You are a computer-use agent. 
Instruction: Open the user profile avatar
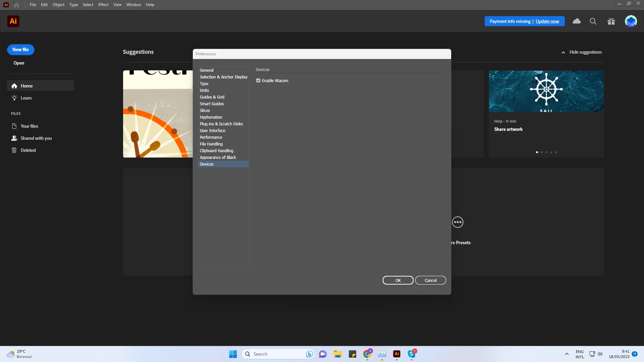[631, 21]
